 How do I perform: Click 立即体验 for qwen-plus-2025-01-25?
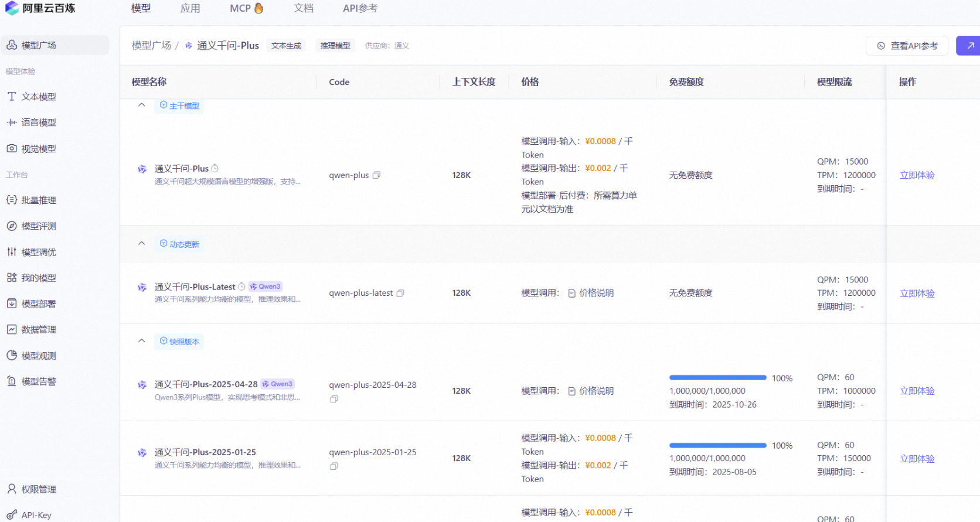[917, 459]
